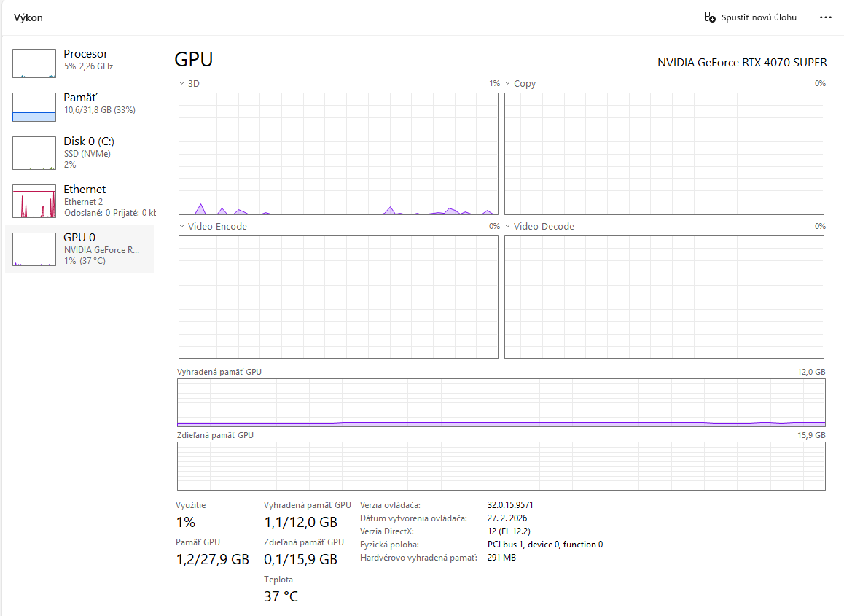Open the Video Decode chevron menu
Screen dimensions: 844x616
click(x=507, y=226)
